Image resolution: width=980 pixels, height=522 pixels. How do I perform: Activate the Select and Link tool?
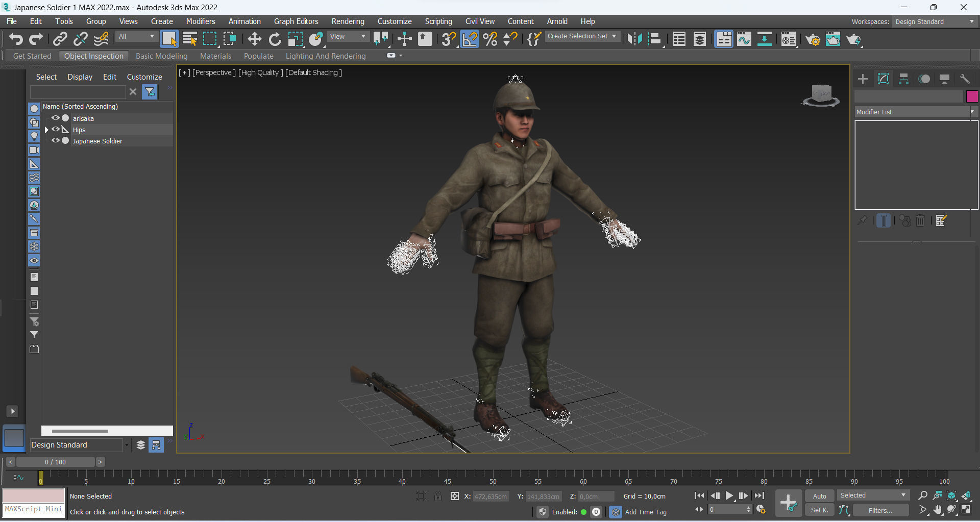pos(60,39)
